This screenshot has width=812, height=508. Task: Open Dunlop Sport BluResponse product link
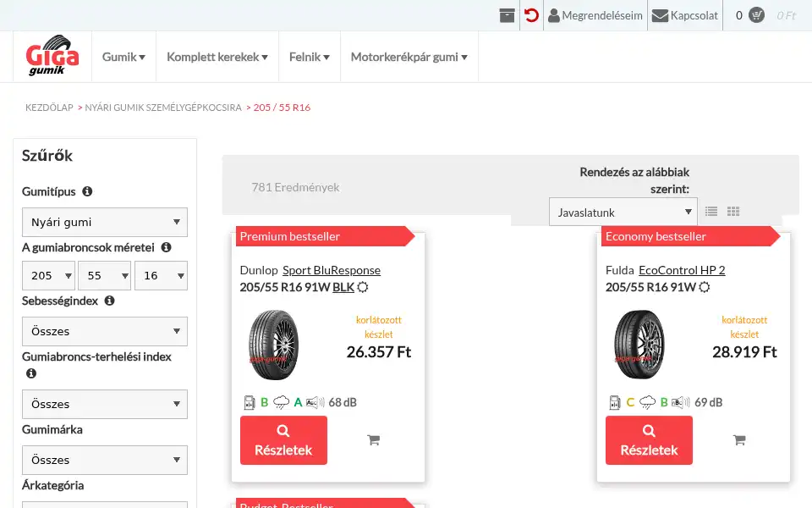tap(332, 270)
